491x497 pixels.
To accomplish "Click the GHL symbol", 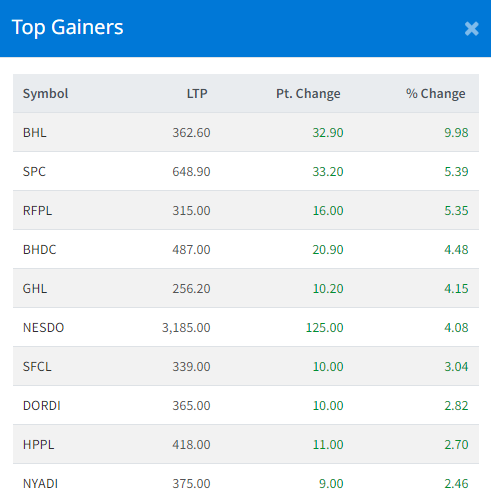I will (35, 289).
